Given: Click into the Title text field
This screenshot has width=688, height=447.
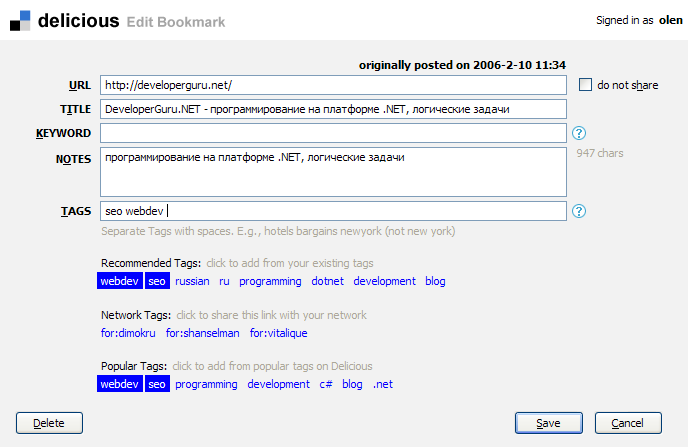Looking at the screenshot, I should 333,108.
